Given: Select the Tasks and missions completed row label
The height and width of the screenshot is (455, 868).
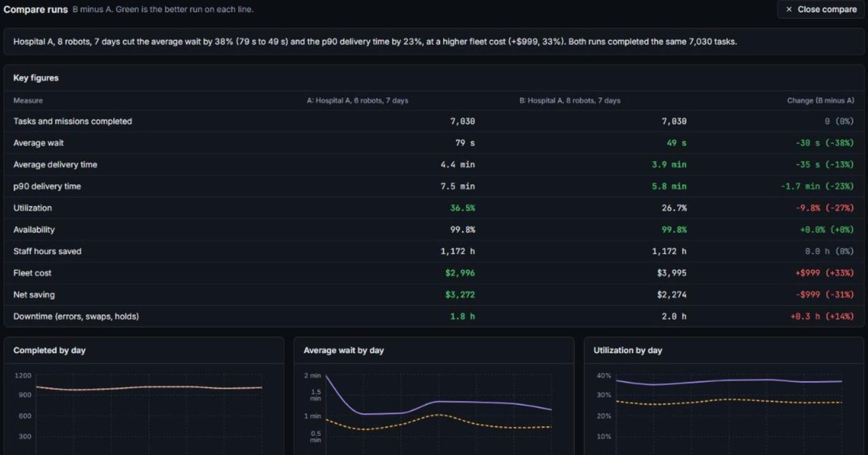Looking at the screenshot, I should (x=72, y=121).
